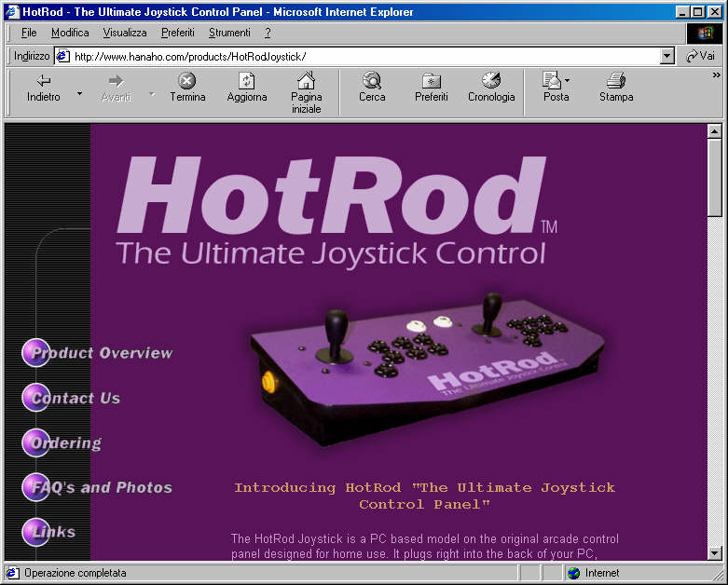Viewport: 728px width, 585px height.
Task: Go to the home page via Pagina iniziale
Action: click(306, 93)
